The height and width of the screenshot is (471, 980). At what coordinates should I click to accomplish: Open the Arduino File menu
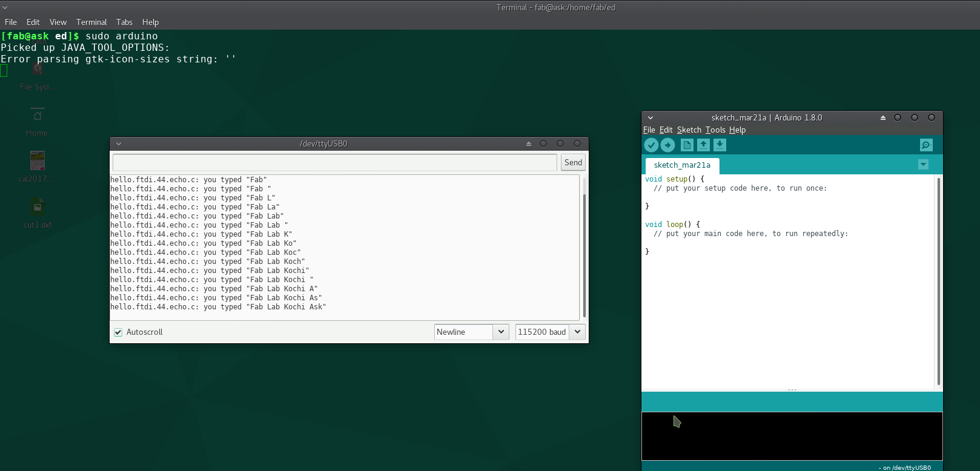click(649, 130)
